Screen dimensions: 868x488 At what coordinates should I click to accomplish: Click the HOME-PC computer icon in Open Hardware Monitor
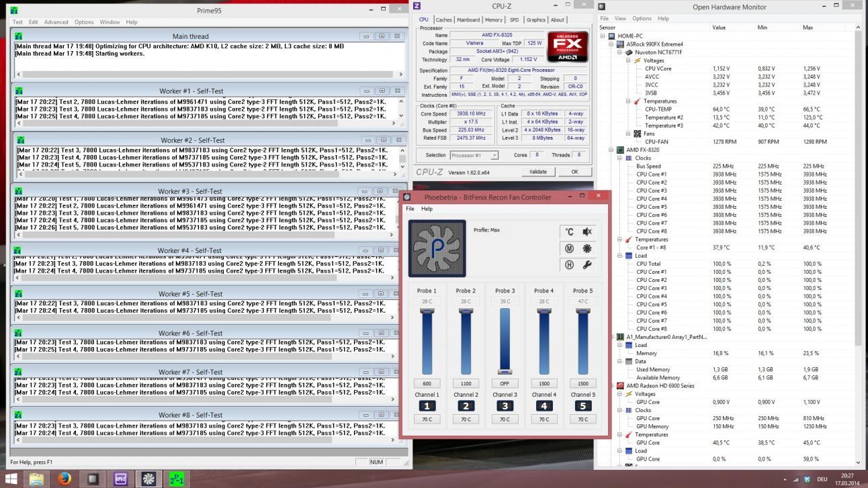pos(612,36)
